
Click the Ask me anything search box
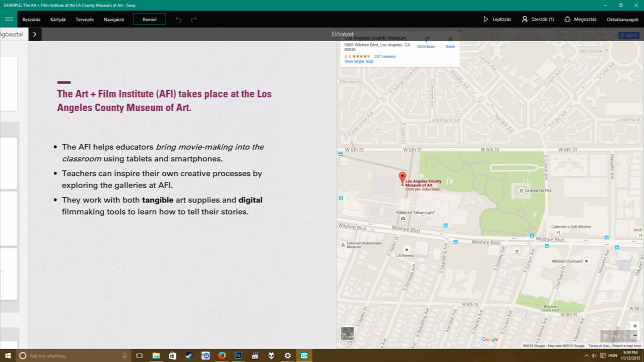tap(74, 356)
